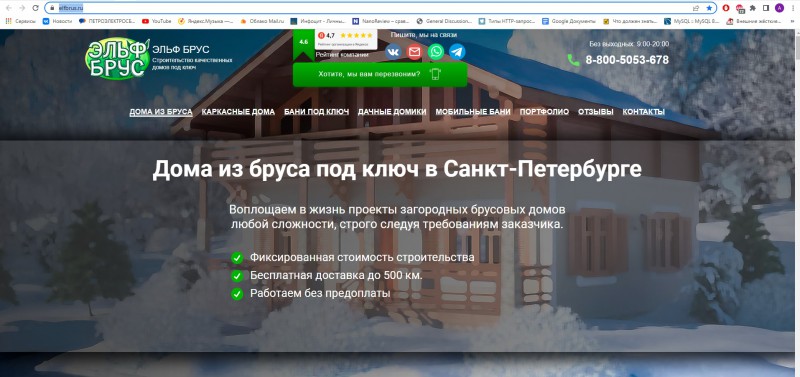Screen dimensions: 800x377
Task: Click the Работаем без предоплаты text
Action: click(x=320, y=293)
